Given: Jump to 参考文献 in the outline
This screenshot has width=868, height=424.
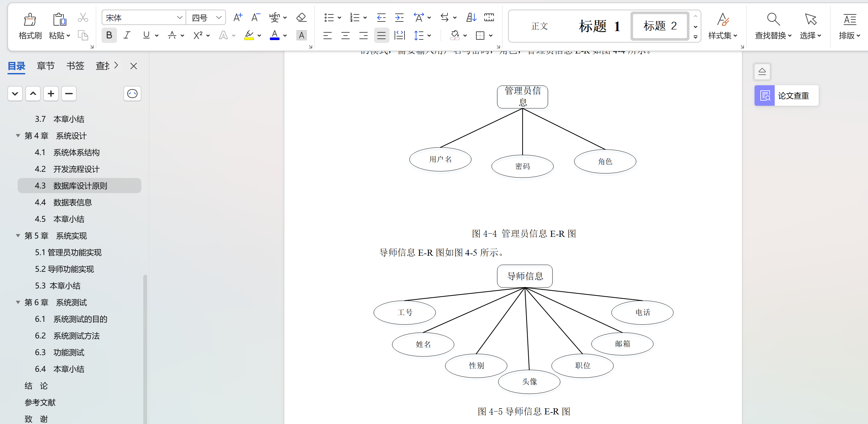Looking at the screenshot, I should click(x=40, y=403).
